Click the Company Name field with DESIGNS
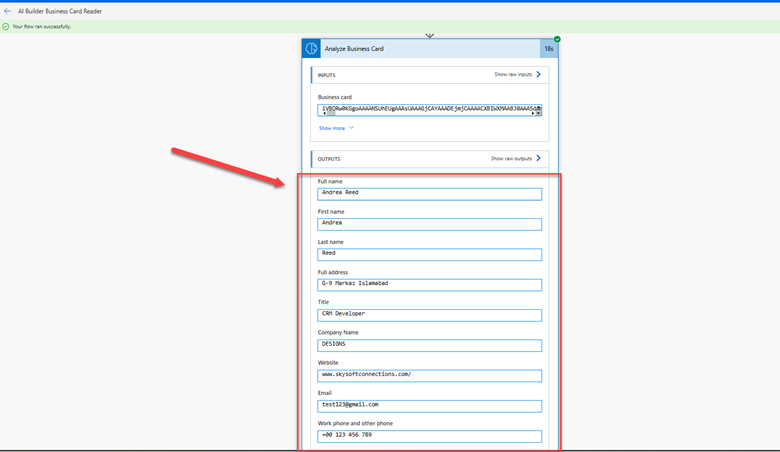 (430, 346)
